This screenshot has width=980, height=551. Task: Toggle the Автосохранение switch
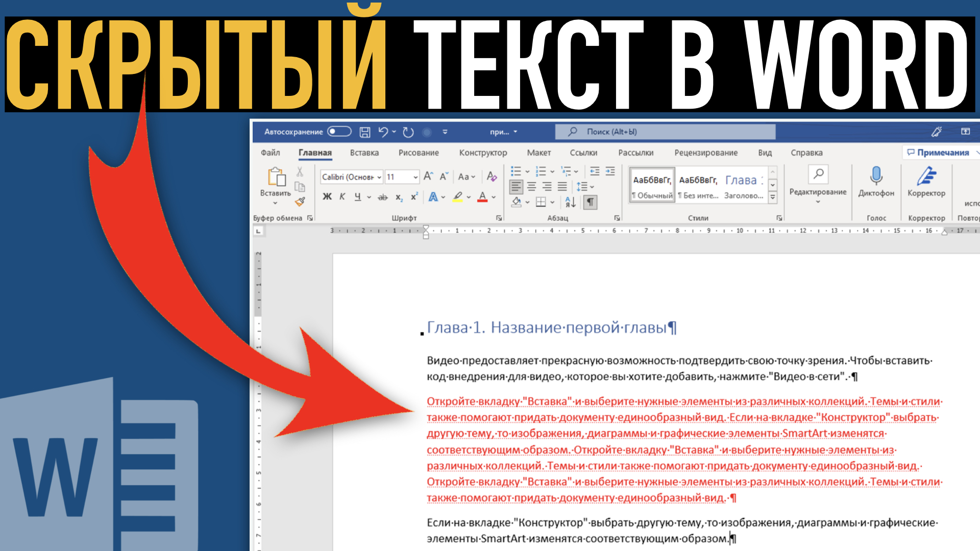click(339, 132)
